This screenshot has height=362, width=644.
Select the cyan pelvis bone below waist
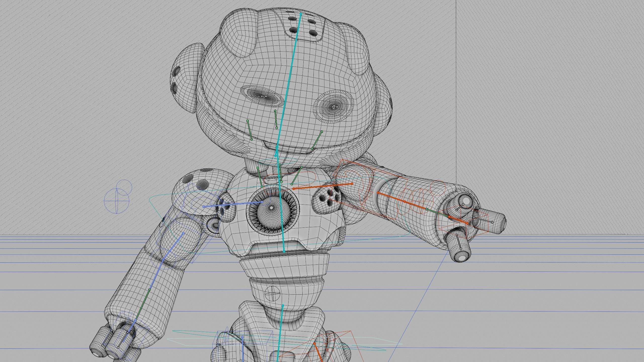pyautogui.click(x=280, y=333)
